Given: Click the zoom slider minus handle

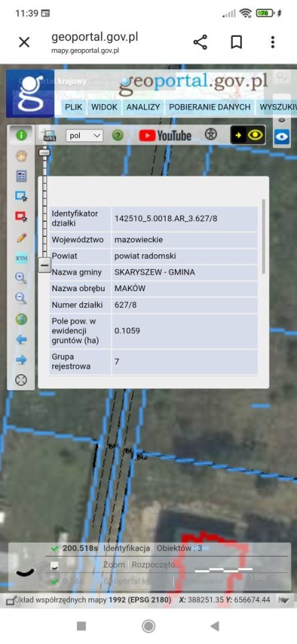Looking at the screenshot, I should click(x=45, y=265).
